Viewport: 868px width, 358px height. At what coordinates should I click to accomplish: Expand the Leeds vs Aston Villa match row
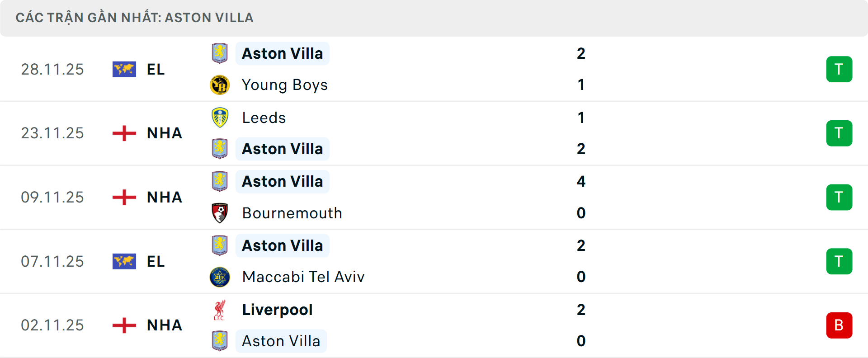434,133
